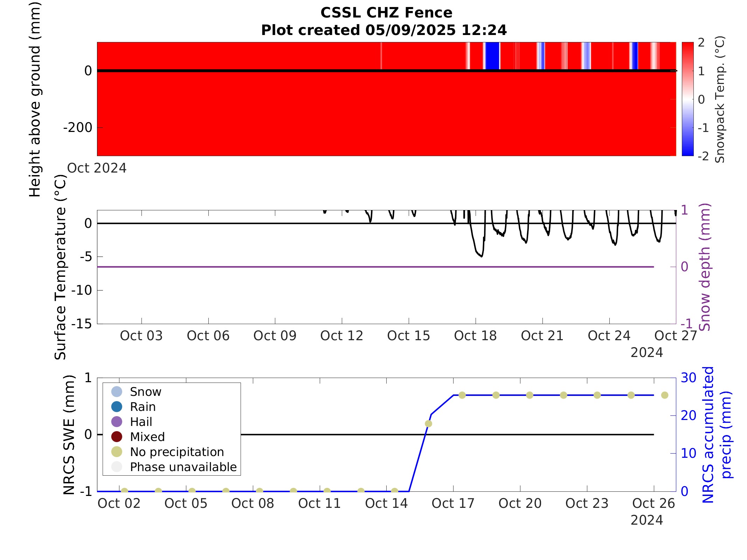Click the "Surface Temperature (°C)" axis label
Screen dimensions: 747x560
pos(60,267)
